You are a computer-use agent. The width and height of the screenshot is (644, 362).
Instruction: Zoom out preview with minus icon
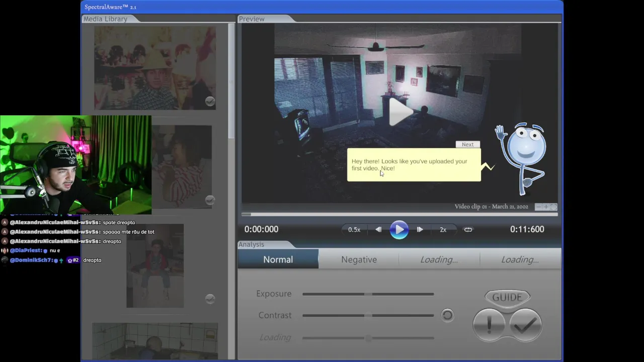(x=538, y=207)
